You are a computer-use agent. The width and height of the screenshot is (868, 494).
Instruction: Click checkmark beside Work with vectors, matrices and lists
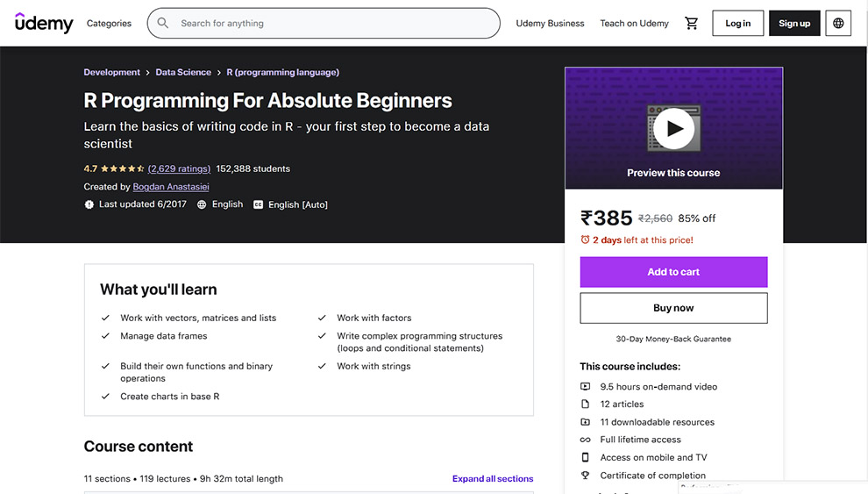(x=105, y=318)
